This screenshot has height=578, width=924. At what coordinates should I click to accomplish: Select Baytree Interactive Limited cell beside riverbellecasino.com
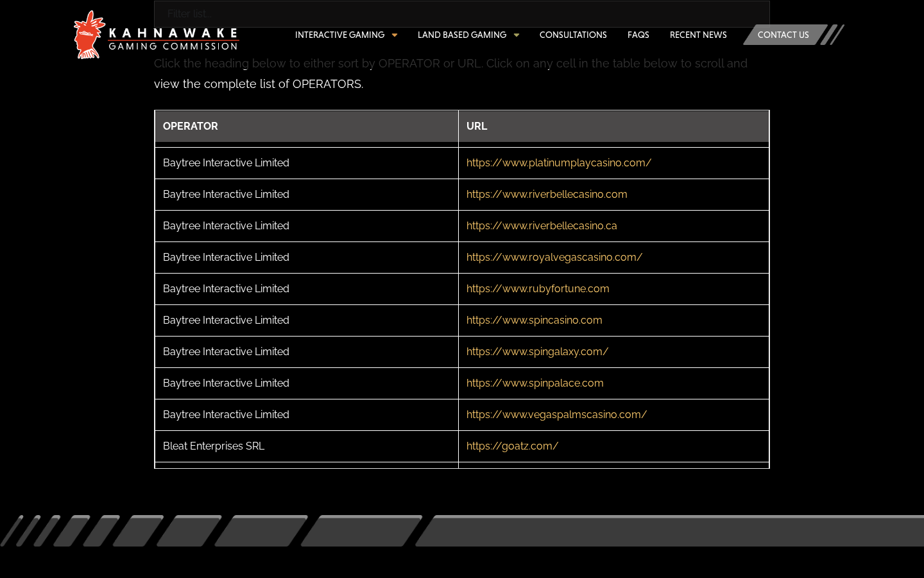coord(307,195)
